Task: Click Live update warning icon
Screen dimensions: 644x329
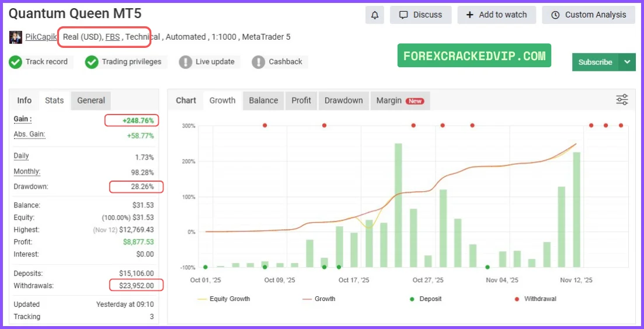Action: click(186, 62)
